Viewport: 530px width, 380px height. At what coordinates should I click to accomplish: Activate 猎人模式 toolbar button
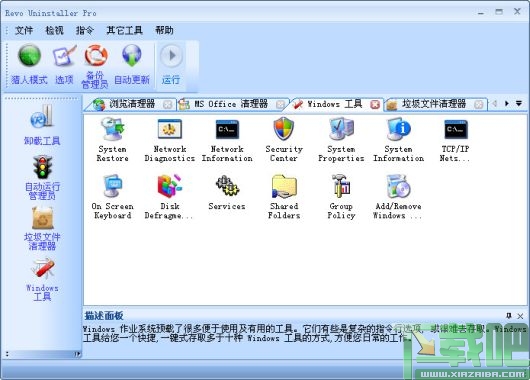(29, 65)
